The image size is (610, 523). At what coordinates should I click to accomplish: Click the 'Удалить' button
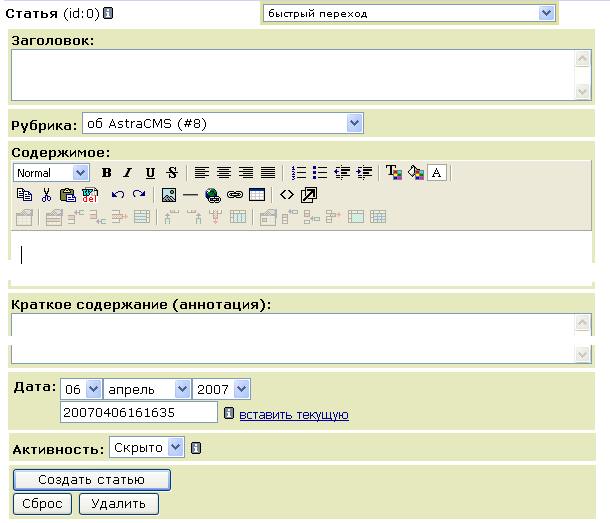118,504
